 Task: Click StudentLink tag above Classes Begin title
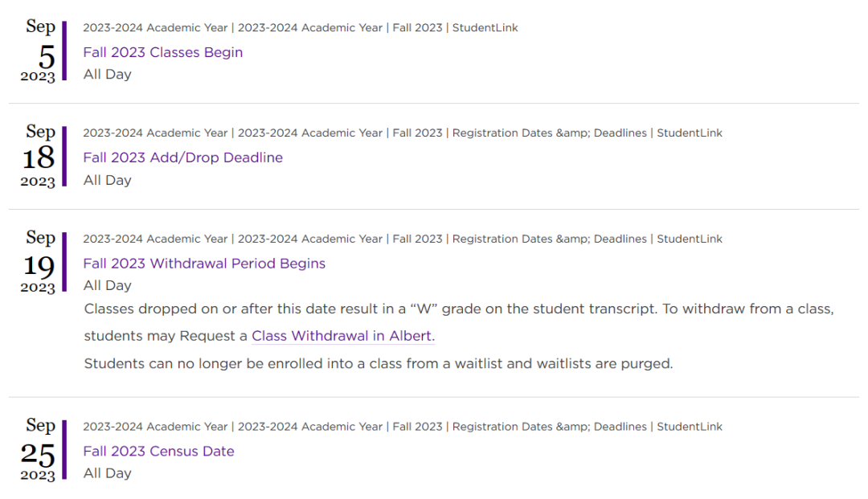[485, 27]
